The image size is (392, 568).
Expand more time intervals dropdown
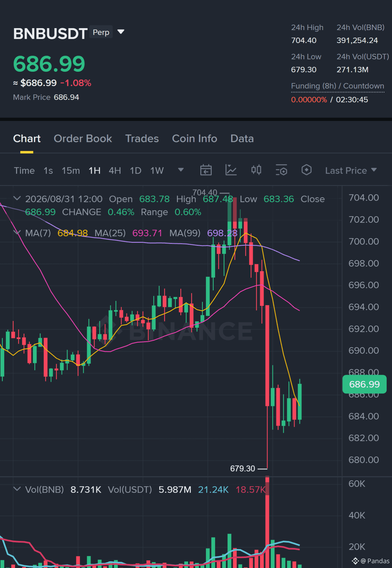181,170
